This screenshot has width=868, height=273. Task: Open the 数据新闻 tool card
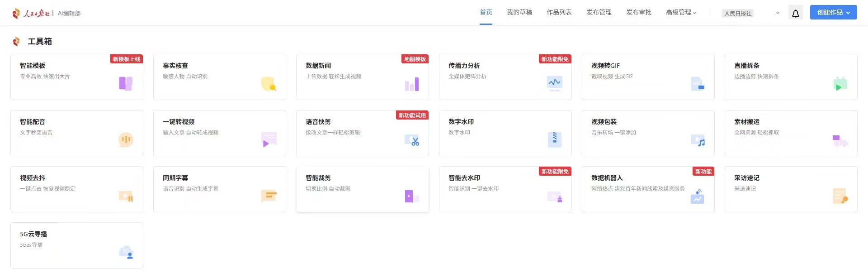click(362, 77)
